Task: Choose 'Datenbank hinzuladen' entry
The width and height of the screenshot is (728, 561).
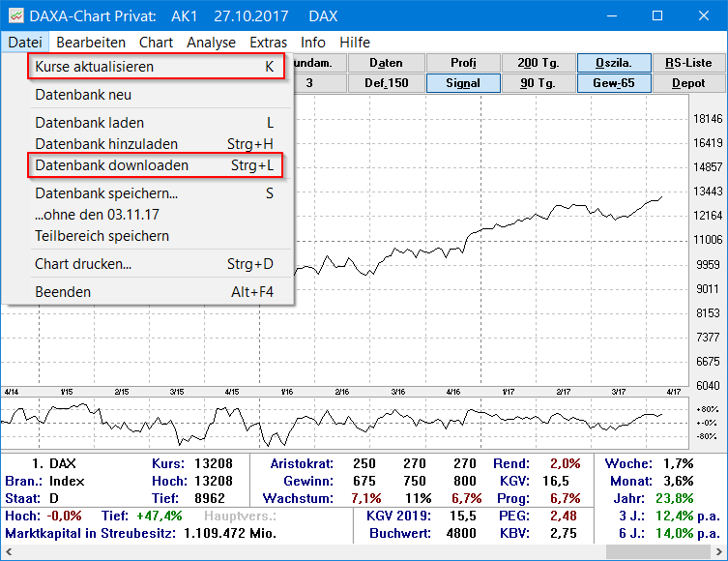Action: 106,144
